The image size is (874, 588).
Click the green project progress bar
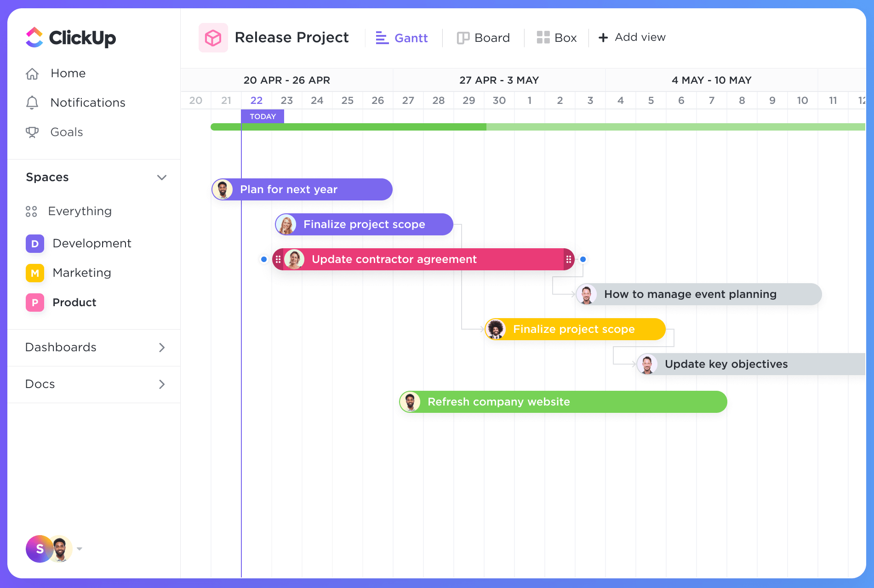[414, 126]
